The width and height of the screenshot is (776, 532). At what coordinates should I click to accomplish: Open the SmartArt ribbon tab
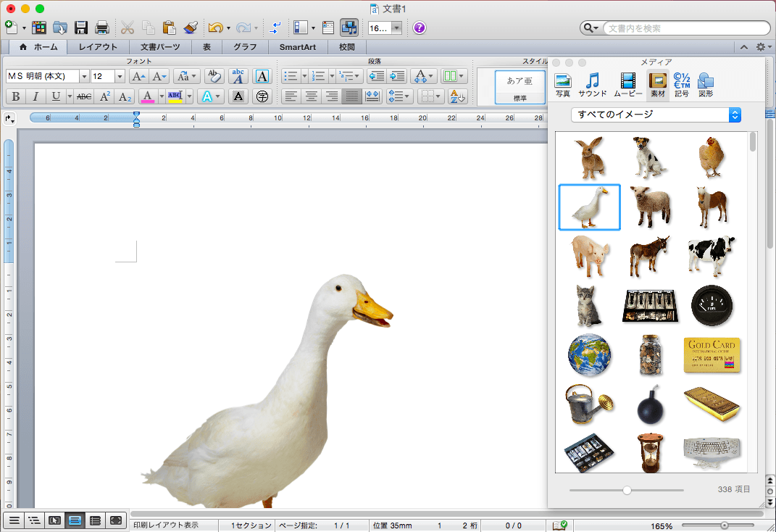click(297, 47)
